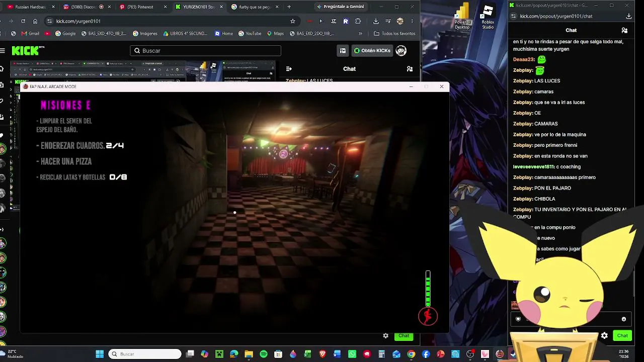Image resolution: width=644 pixels, height=362 pixels.
Task: Open Facebook from the taskbar
Action: point(426,354)
